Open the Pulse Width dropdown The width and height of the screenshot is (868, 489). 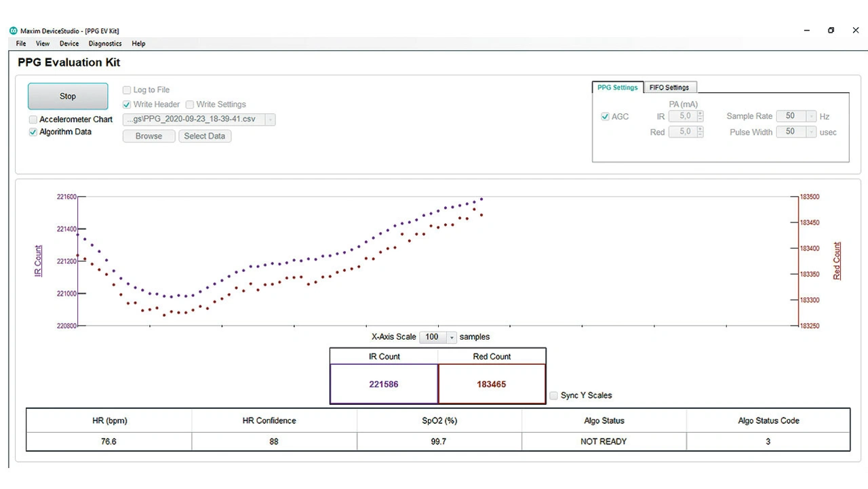[812, 132]
